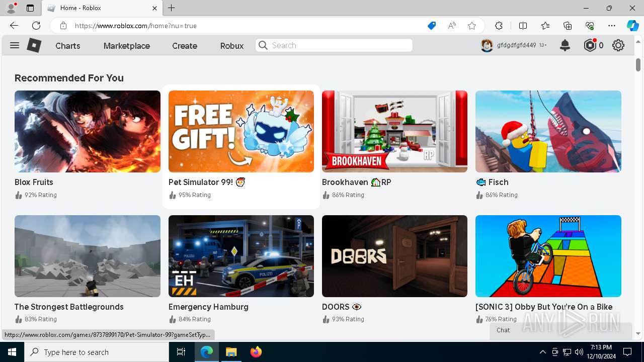Click the Windows taskbar search box
The image size is (644, 362).
coord(97,352)
